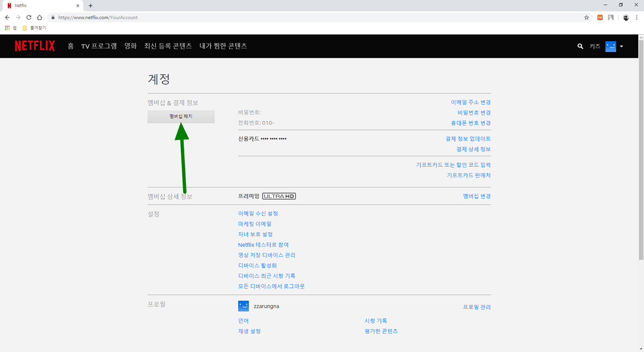The image size is (644, 352).
Task: Open 시청 기록 link
Action: pyautogui.click(x=376, y=321)
